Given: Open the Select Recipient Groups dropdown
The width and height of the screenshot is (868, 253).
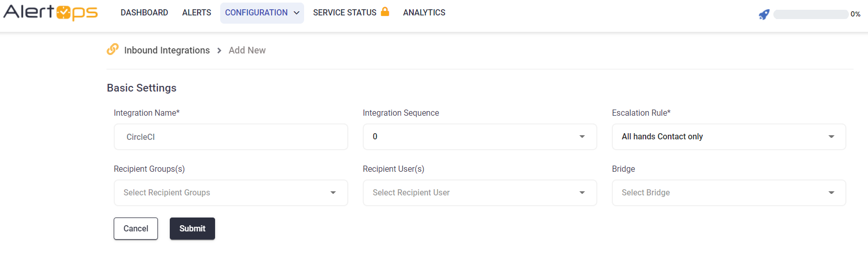Looking at the screenshot, I should [231, 193].
